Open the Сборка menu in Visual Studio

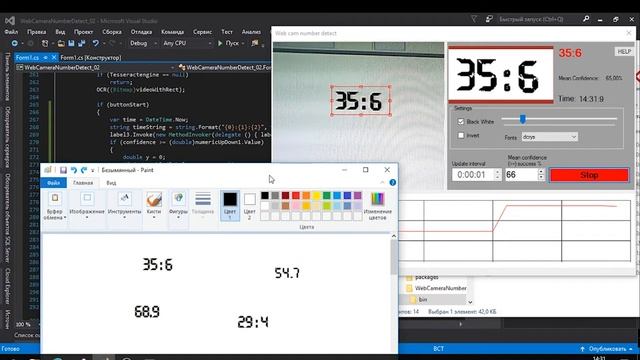(112, 31)
